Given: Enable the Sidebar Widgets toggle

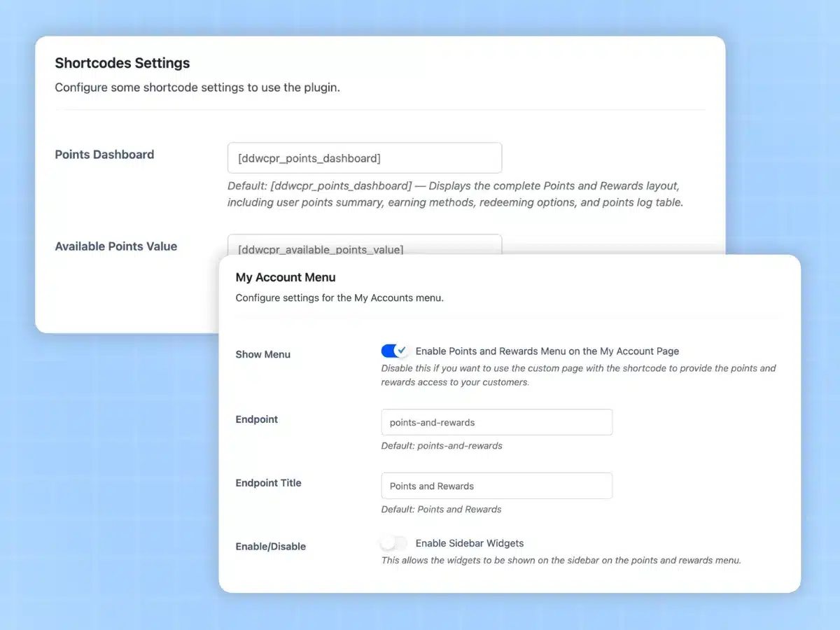Looking at the screenshot, I should pos(395,542).
